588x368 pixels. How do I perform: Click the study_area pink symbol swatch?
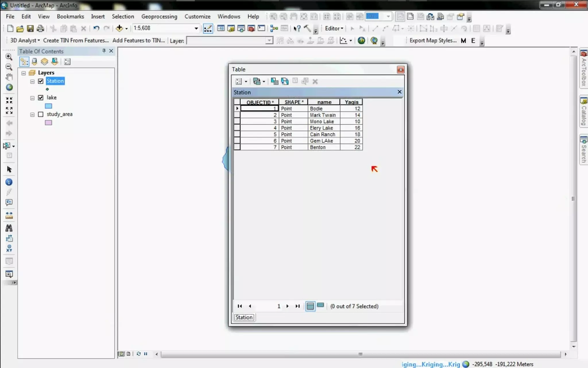click(x=49, y=123)
